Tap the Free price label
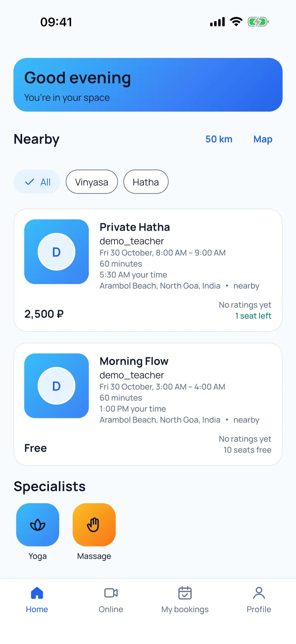 (35, 448)
